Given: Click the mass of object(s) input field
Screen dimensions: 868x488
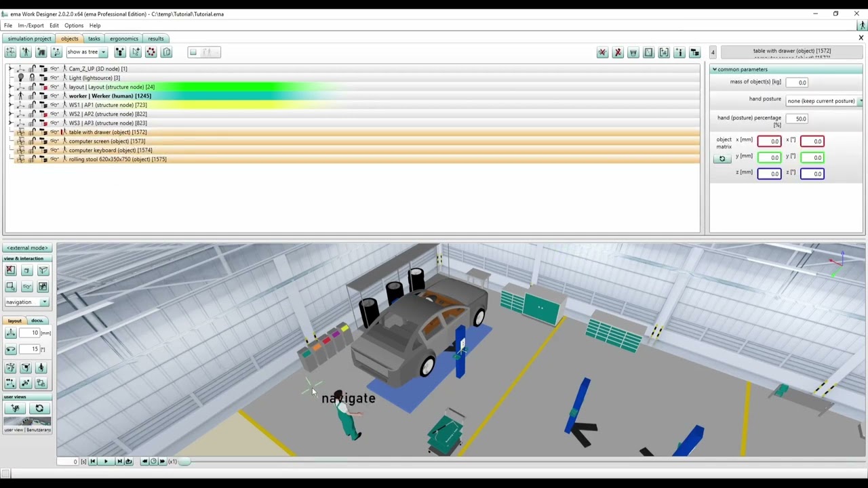Looking at the screenshot, I should pyautogui.click(x=797, y=83).
